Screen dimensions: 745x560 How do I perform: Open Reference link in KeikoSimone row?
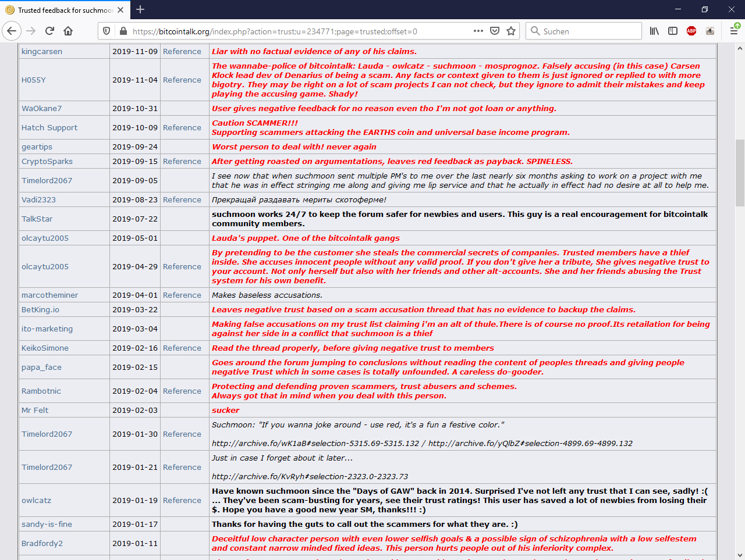point(182,348)
